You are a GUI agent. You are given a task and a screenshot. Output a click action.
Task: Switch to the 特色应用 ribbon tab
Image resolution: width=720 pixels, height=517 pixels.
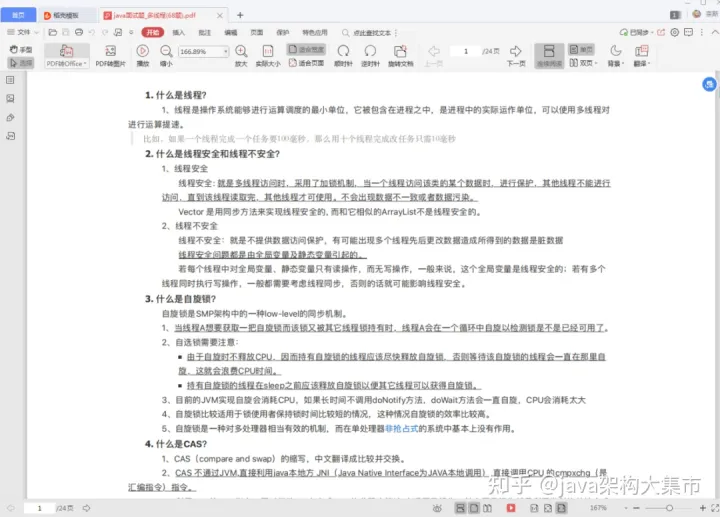[315, 32]
